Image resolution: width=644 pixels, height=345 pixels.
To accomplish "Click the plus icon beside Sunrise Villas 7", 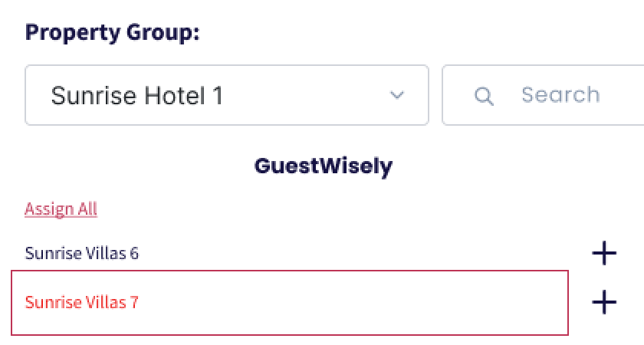I will (x=604, y=302).
